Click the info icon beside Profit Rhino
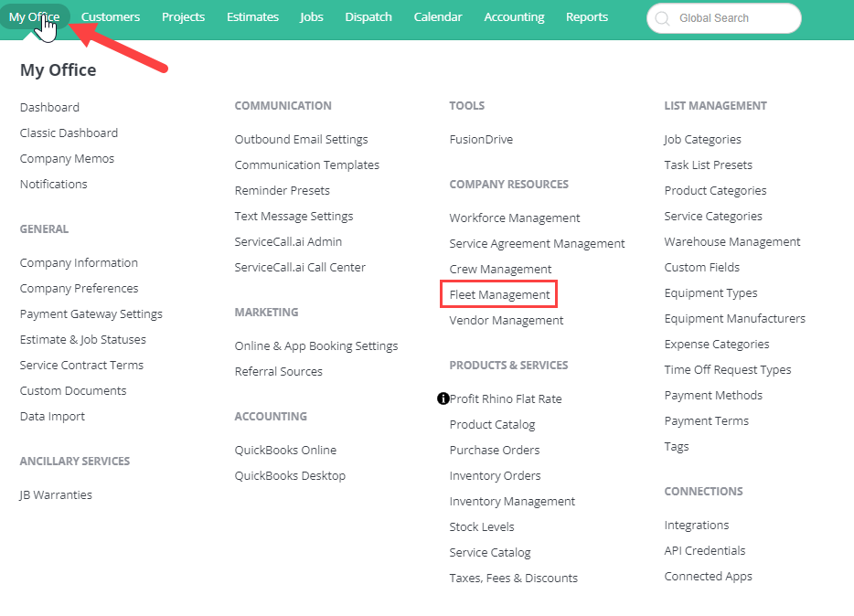Viewport: 854px width, 616px height. pos(443,398)
